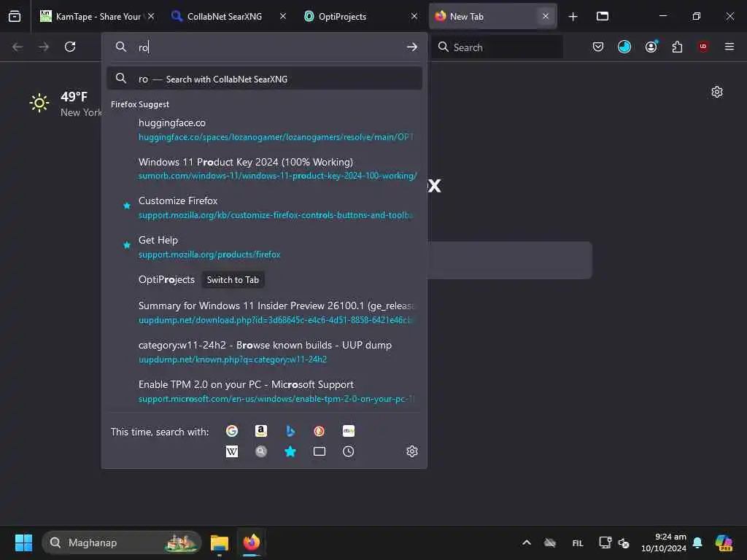The width and height of the screenshot is (747, 560).
Task: Click Switch to Tab for OptiProjects
Action: [x=233, y=280]
